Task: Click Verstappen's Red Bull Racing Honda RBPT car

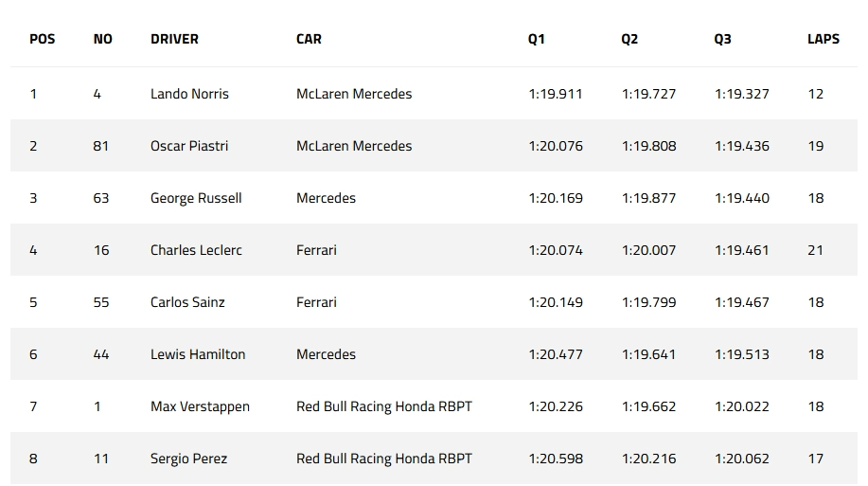Action: coord(383,406)
